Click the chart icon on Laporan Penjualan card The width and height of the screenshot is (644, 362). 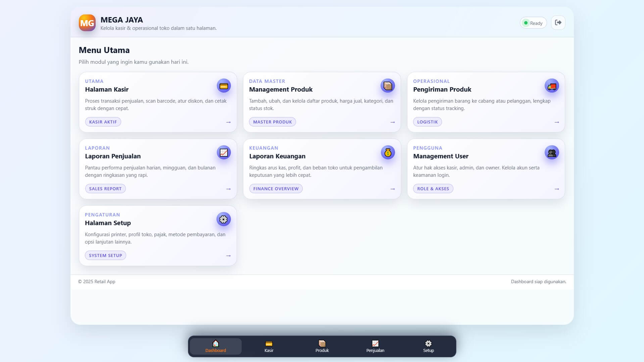tap(224, 152)
